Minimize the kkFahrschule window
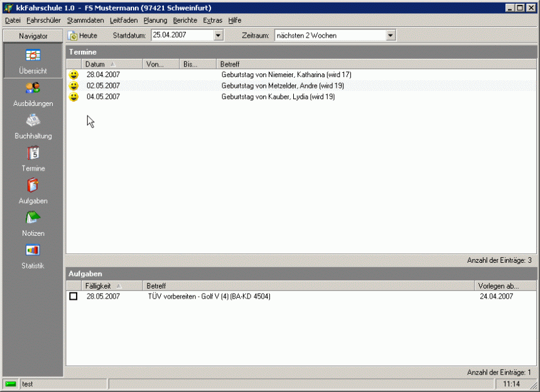The image size is (540, 392). click(510, 8)
